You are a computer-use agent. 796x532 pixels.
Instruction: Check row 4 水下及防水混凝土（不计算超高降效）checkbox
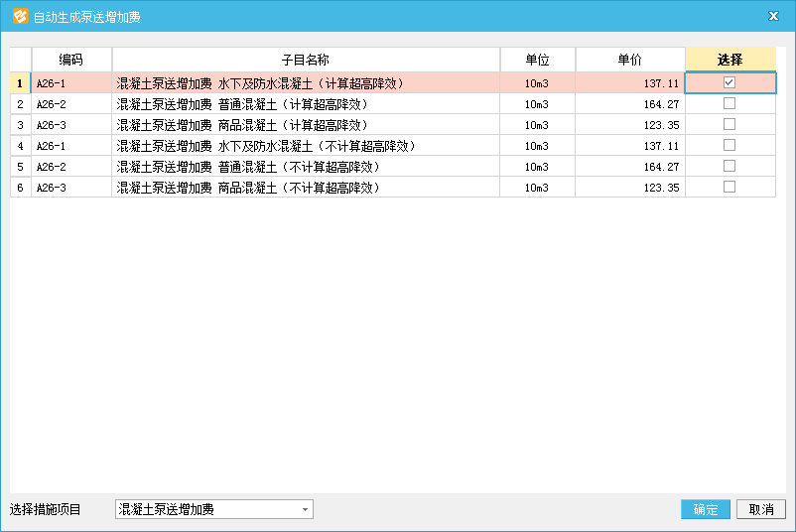point(730,146)
